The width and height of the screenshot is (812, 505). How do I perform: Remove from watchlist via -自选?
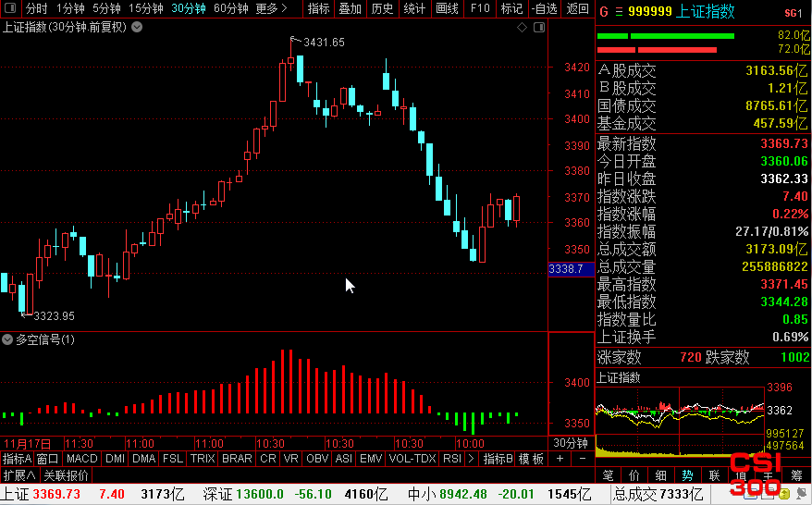tap(545, 9)
